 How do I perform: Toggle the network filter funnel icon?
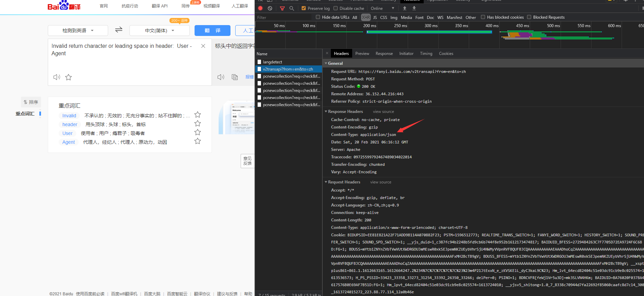[x=282, y=8]
